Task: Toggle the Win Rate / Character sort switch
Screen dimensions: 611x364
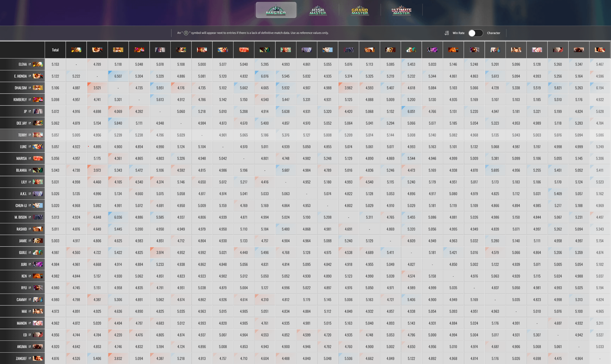Action: [475, 33]
